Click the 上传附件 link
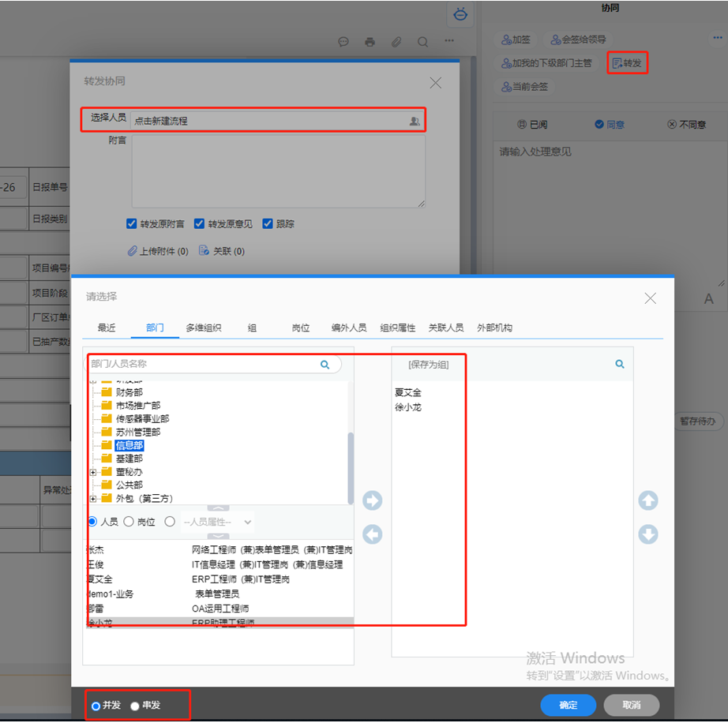The width and height of the screenshot is (728, 723). coord(158,252)
